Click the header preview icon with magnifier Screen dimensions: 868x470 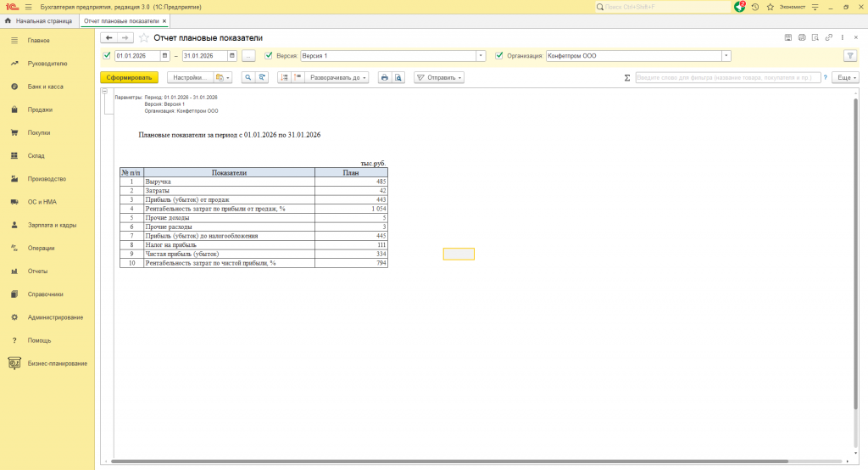pyautogui.click(x=815, y=37)
